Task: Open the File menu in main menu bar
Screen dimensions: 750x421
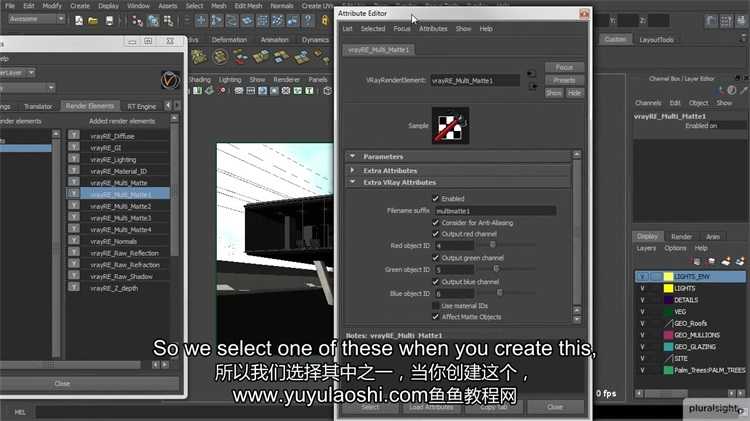Action: [x=10, y=6]
